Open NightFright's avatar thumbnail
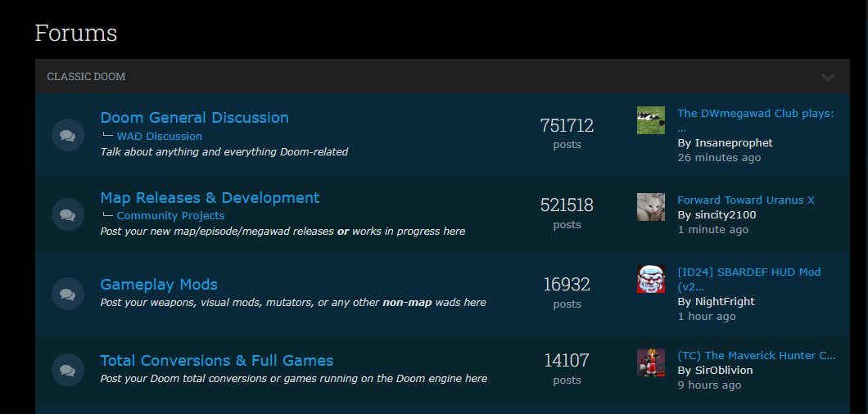The image size is (868, 414). [x=651, y=279]
